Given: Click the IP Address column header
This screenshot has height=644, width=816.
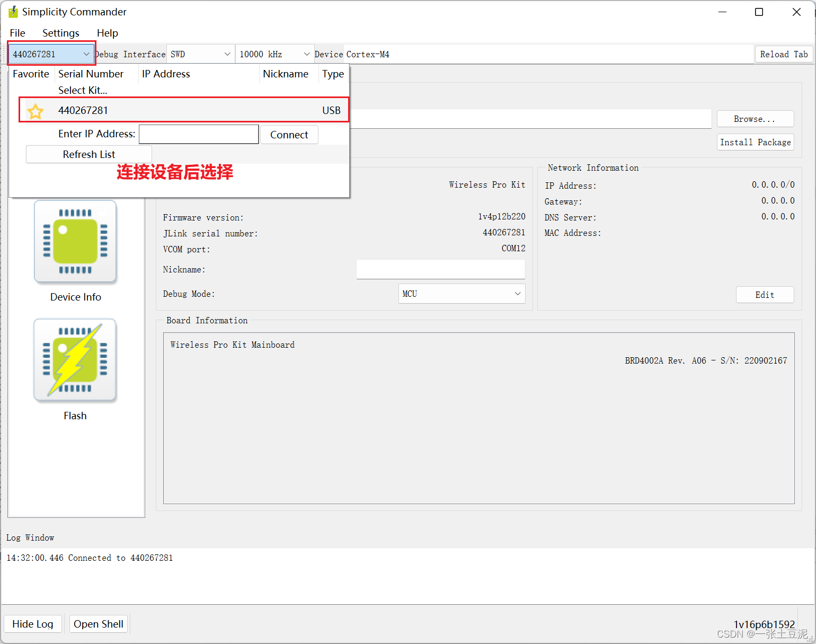Looking at the screenshot, I should [x=166, y=74].
